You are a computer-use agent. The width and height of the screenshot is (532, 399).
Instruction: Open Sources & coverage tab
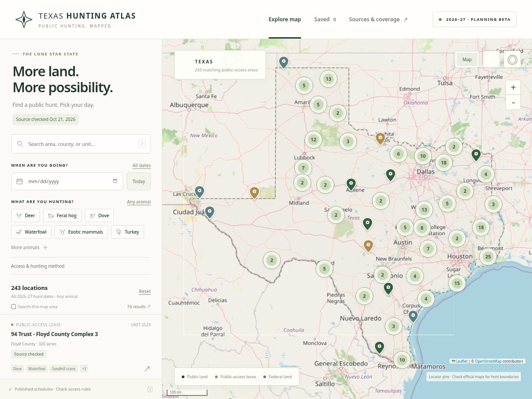(x=378, y=20)
